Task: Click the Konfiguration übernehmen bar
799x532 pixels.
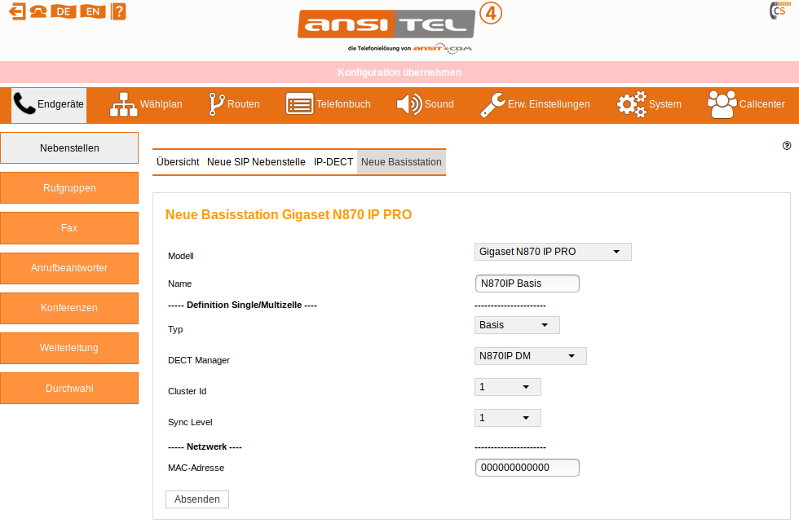Action: tap(399, 73)
